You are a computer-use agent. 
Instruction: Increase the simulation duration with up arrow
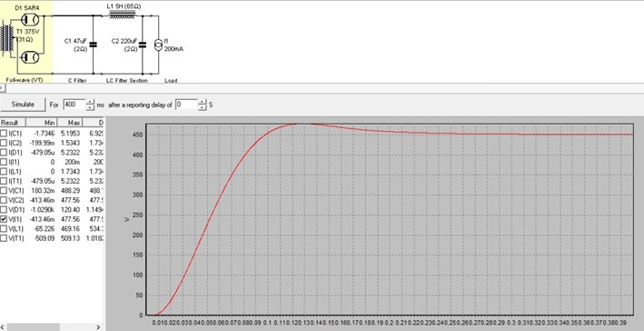(90, 102)
